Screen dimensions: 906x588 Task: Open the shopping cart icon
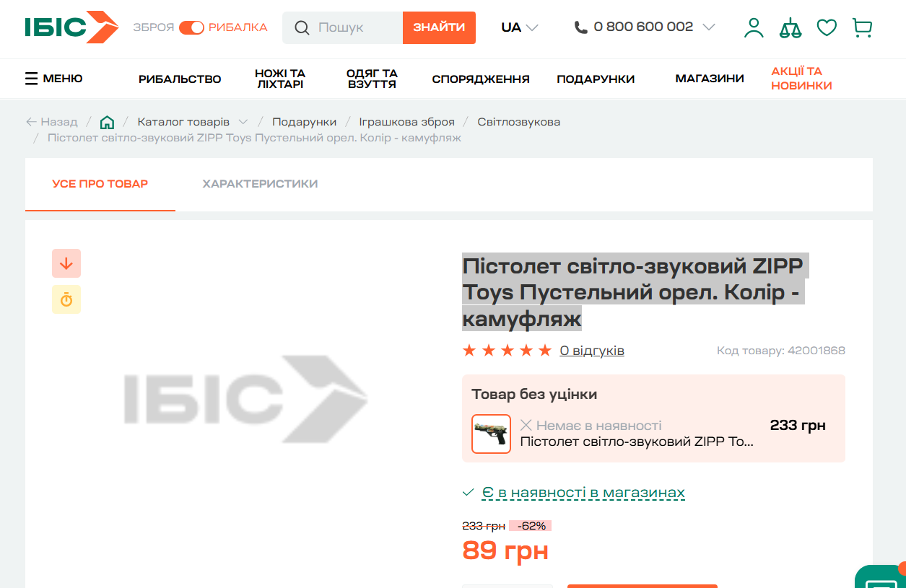click(862, 27)
